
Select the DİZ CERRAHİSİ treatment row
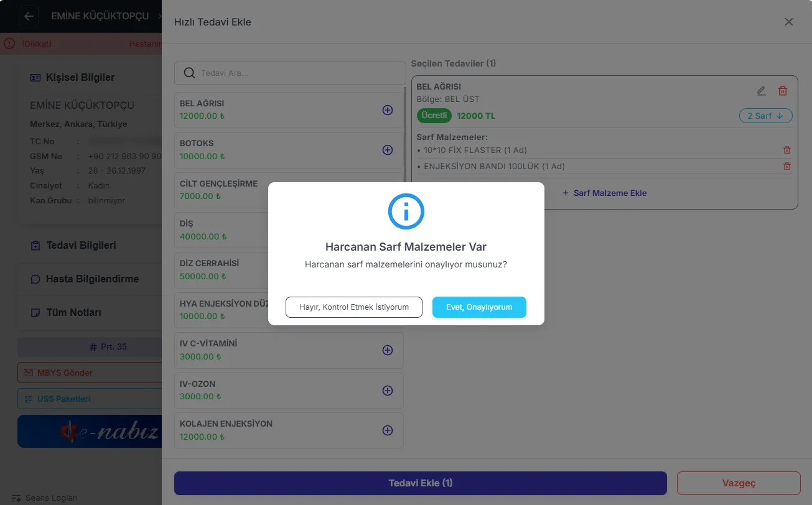(289, 270)
